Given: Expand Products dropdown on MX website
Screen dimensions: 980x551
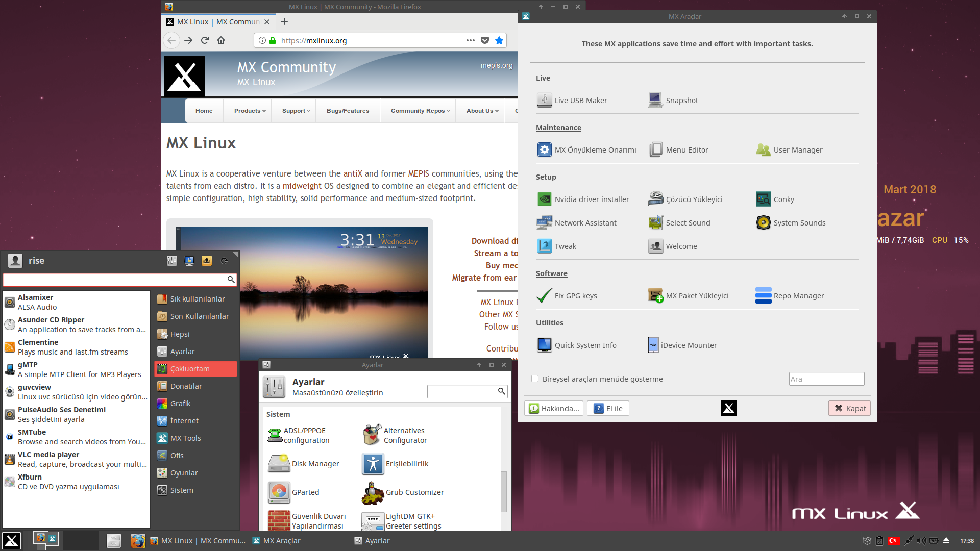Looking at the screenshot, I should pos(250,111).
